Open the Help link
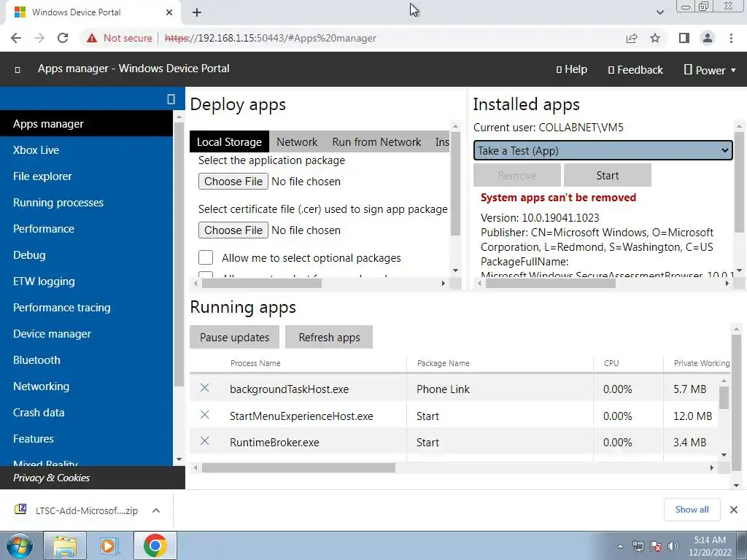 click(x=572, y=69)
